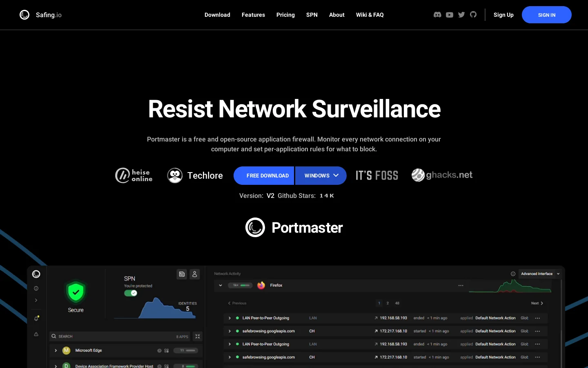Open the Advanced Interface dropdown
This screenshot has width=588, height=368.
tap(540, 274)
